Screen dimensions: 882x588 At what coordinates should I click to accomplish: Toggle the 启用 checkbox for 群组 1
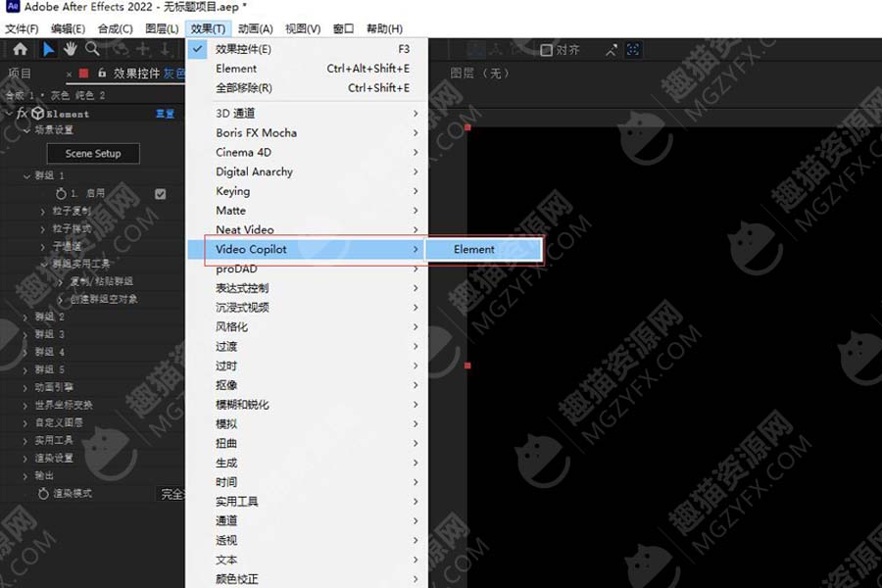pos(161,194)
